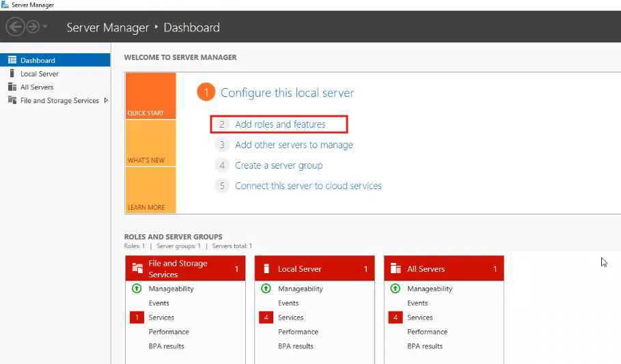621x364 pixels.
Task: Click the Dashboard icon in sidebar
Action: point(12,60)
